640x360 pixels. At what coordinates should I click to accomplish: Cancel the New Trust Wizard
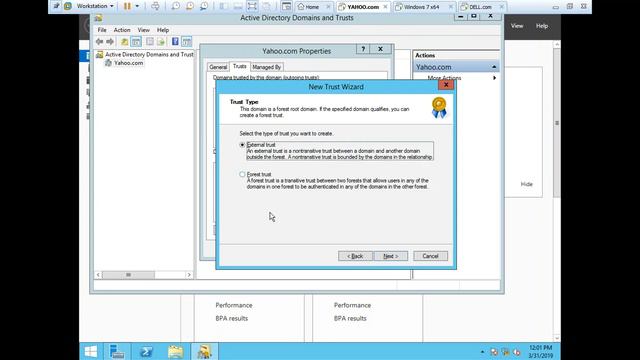[x=430, y=256]
